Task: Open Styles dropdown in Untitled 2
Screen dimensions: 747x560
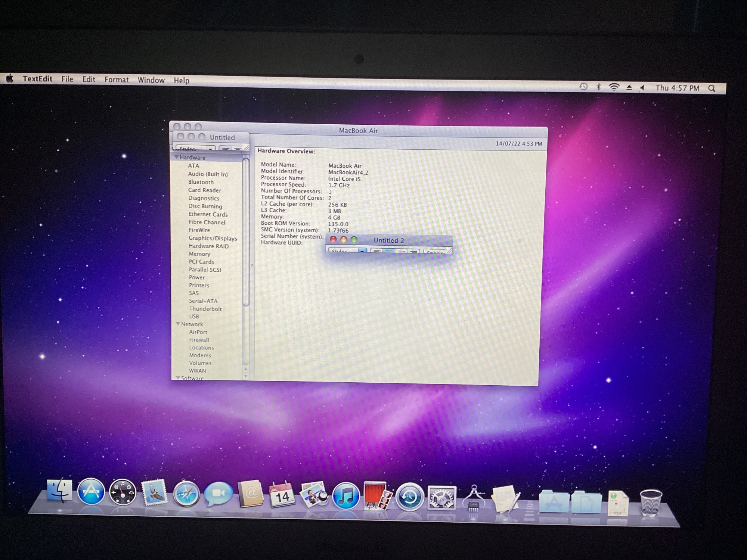Action: click(x=347, y=251)
